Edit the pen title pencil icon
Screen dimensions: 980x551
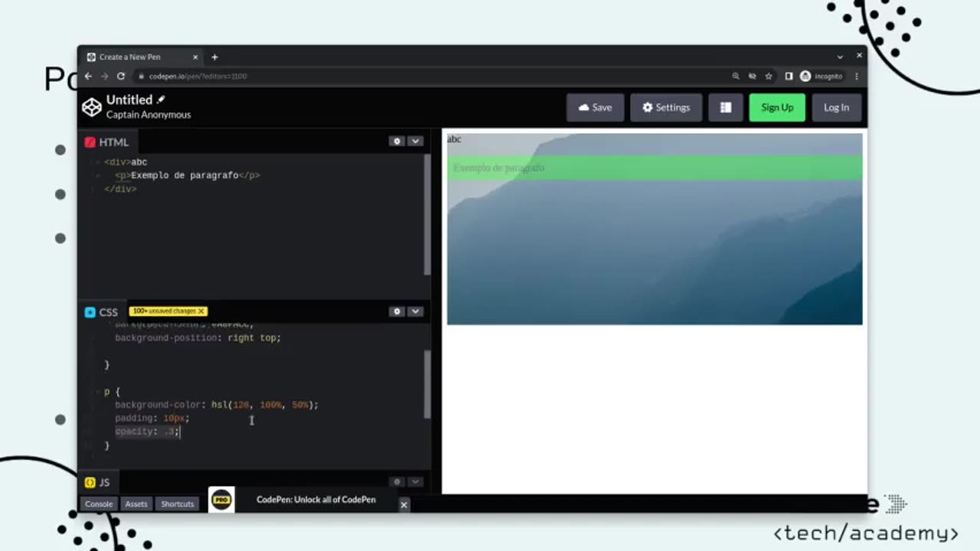tap(161, 99)
